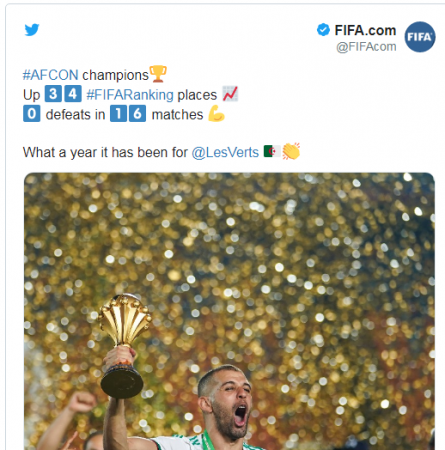Click the keycap 3 digit emoji
The height and width of the screenshot is (450, 445).
pyautogui.click(x=53, y=94)
